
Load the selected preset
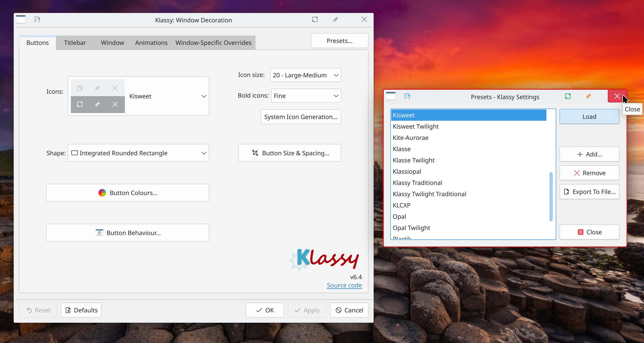[x=589, y=117]
